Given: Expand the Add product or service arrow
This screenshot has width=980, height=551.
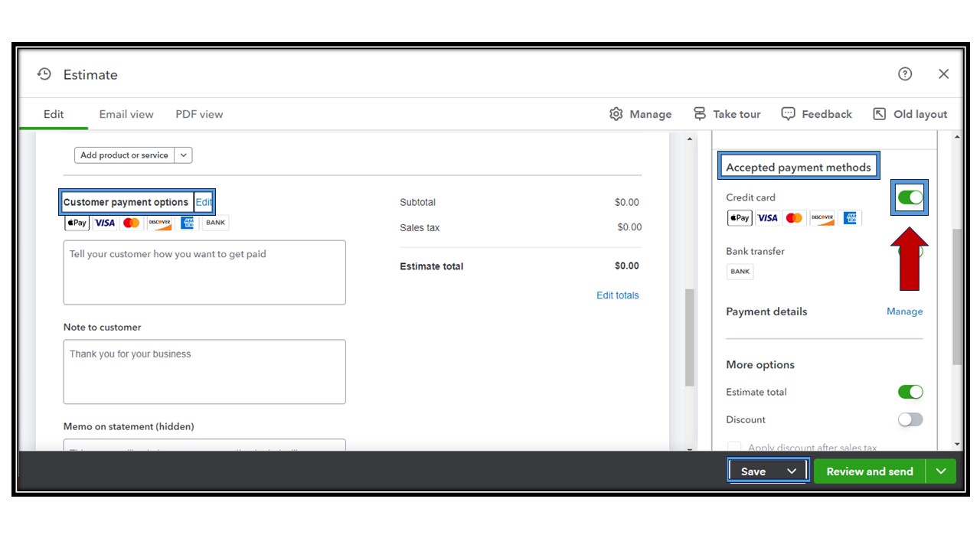Looking at the screenshot, I should 184,155.
